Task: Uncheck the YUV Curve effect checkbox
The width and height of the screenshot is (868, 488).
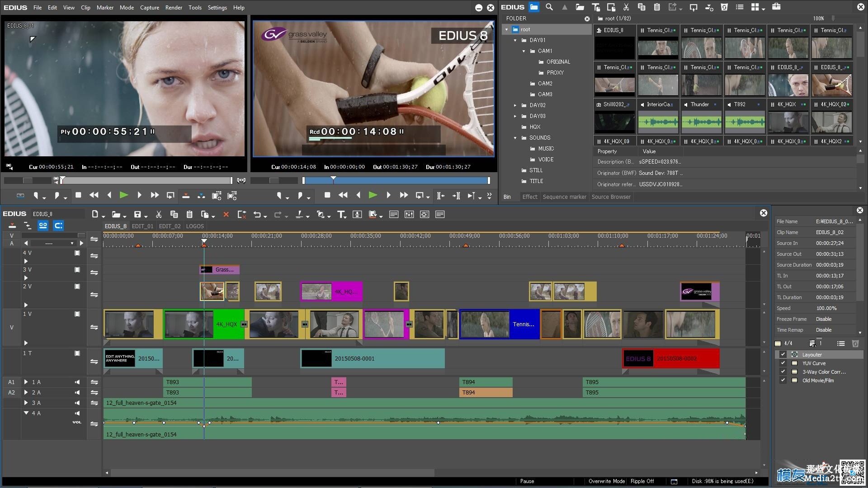Action: (x=783, y=363)
